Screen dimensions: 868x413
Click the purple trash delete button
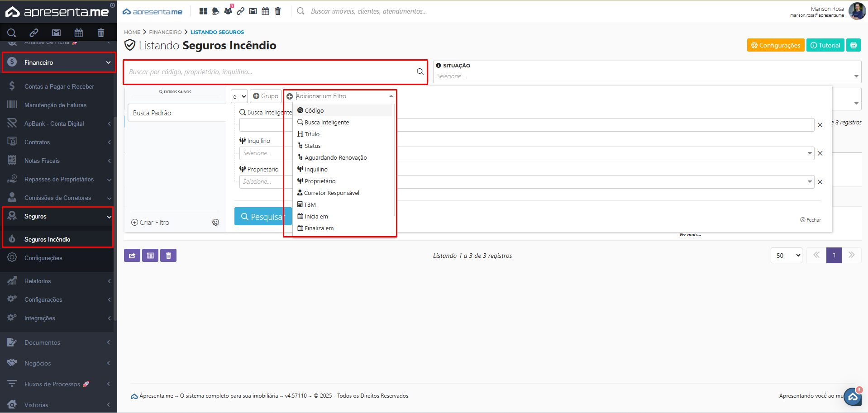(x=168, y=256)
